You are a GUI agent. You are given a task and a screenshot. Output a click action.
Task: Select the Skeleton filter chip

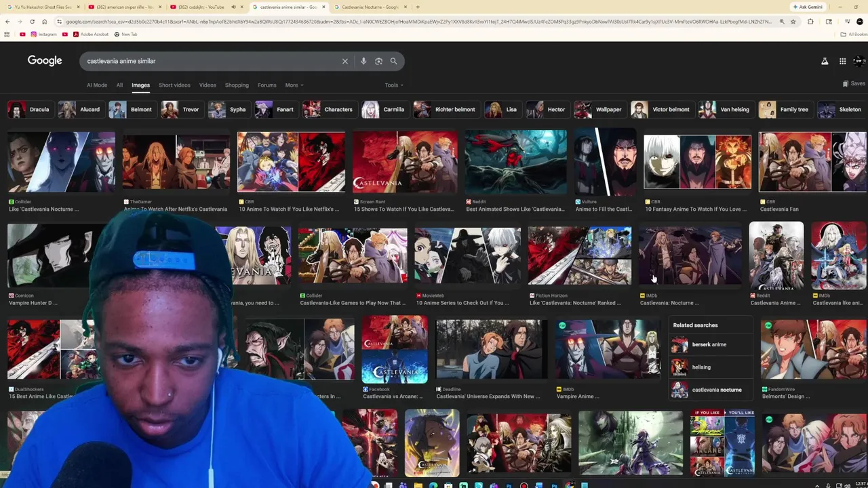(841, 109)
